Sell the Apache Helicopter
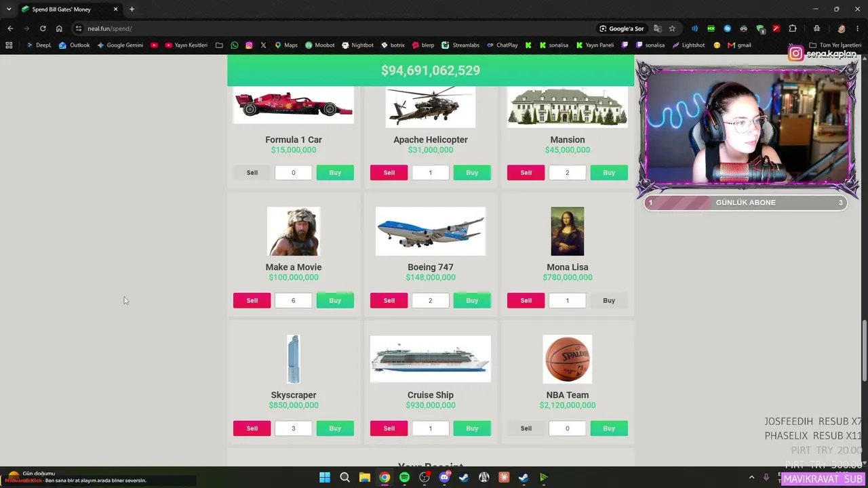868x488 pixels. (389, 173)
